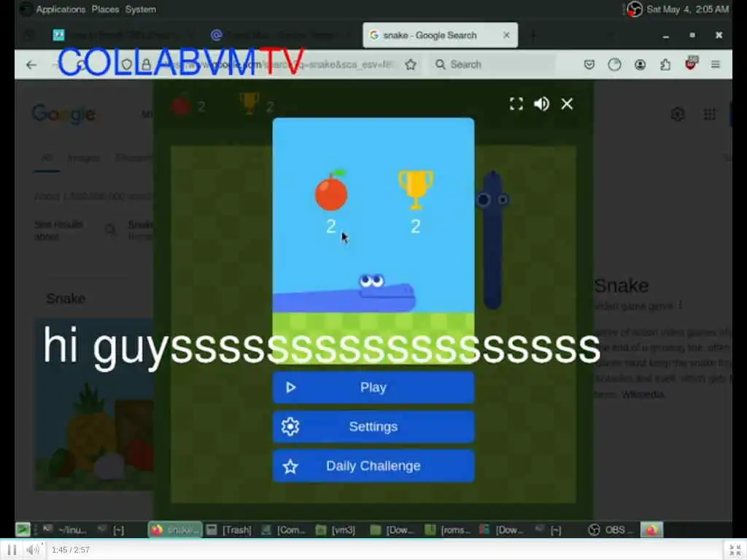Mute the video player volume
The height and width of the screenshot is (560, 747).
tap(32, 550)
